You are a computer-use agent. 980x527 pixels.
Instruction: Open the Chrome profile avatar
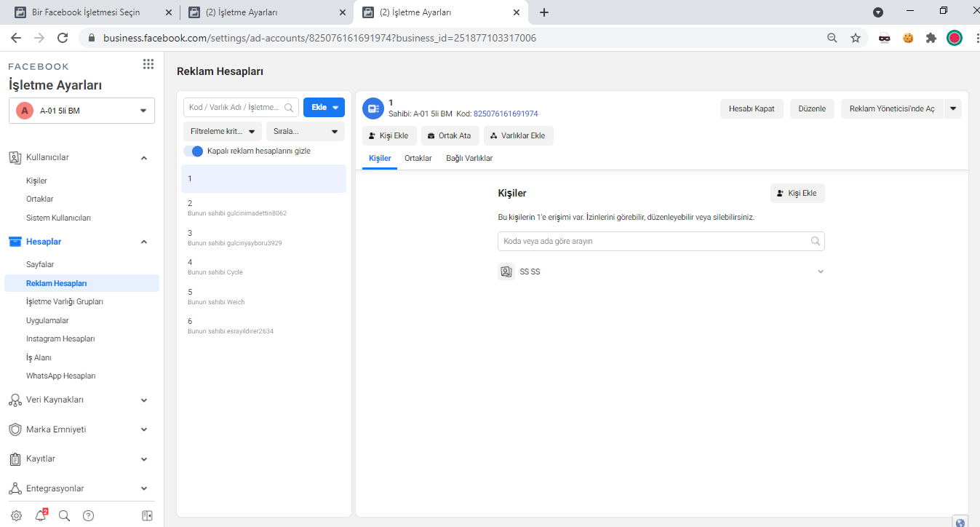pyautogui.click(x=955, y=38)
